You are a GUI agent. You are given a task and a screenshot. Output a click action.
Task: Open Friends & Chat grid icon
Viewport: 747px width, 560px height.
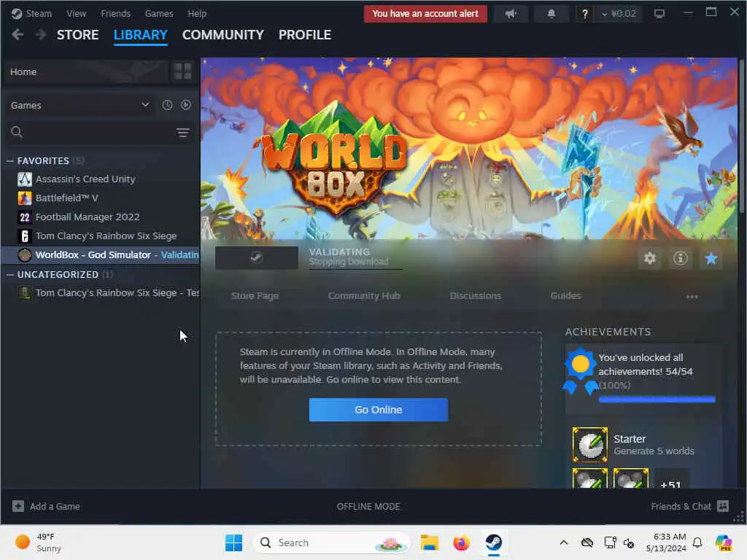(x=723, y=506)
